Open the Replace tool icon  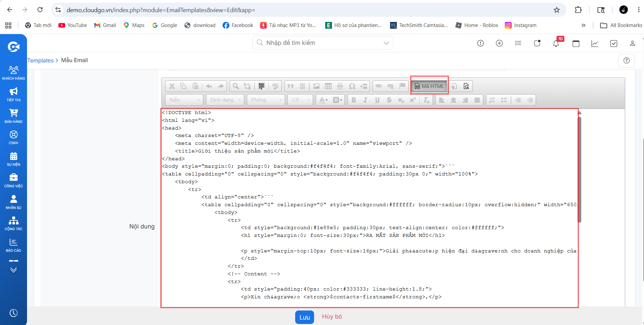[x=248, y=86]
